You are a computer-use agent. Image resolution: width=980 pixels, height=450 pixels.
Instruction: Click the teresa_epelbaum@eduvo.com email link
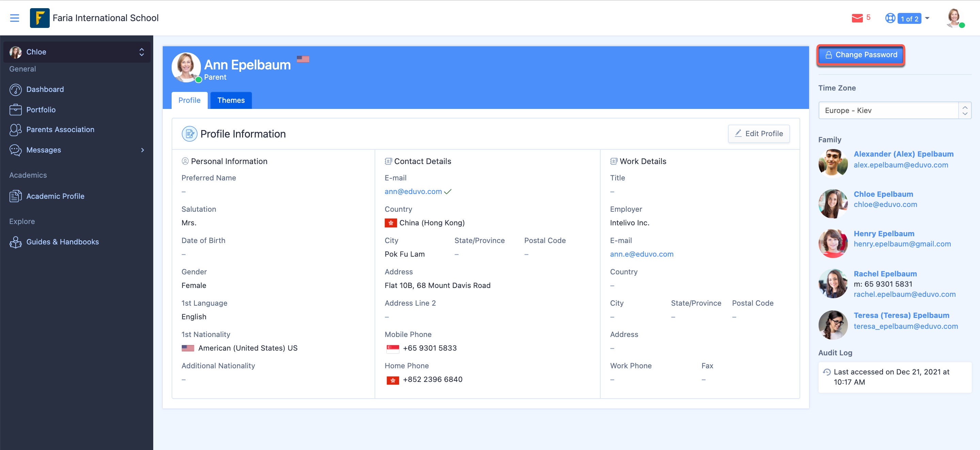(905, 326)
